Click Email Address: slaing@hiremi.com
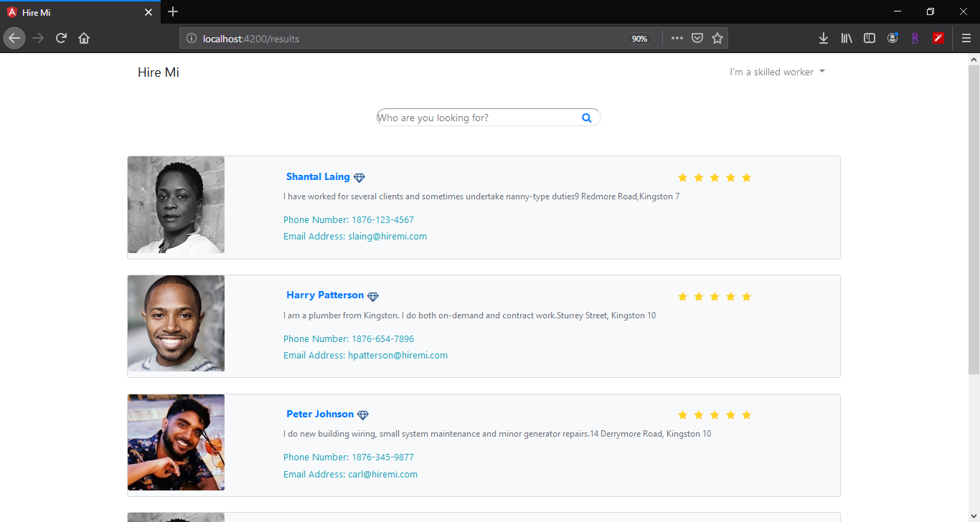The width and height of the screenshot is (980, 522). (355, 237)
